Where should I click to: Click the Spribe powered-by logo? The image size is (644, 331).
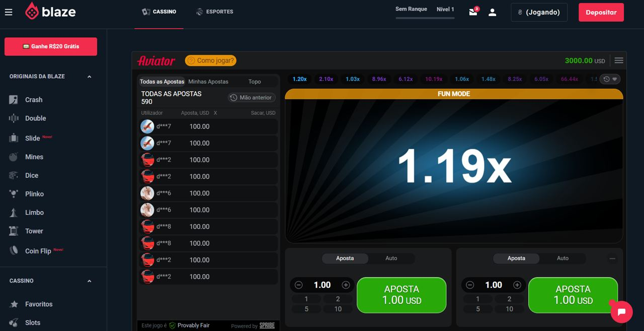pos(267,325)
